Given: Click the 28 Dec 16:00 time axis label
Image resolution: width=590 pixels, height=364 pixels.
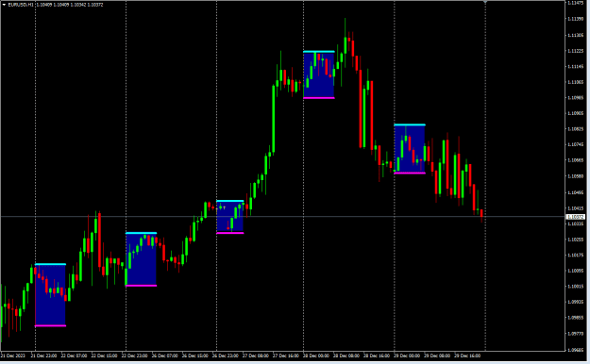Looking at the screenshot, I should tap(377, 356).
